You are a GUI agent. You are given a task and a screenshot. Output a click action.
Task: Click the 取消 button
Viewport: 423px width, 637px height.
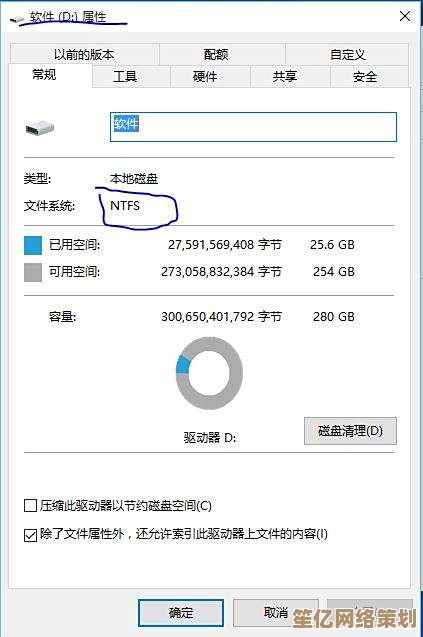coord(275,613)
